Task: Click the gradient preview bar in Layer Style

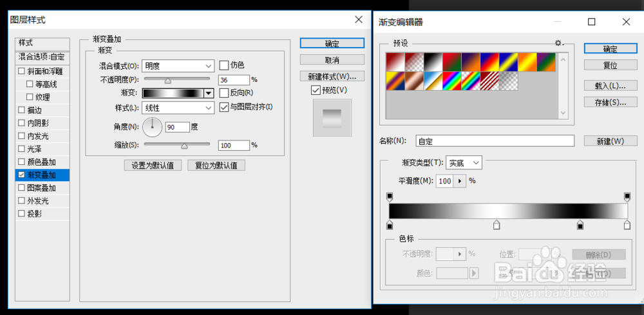Action: click(x=173, y=93)
